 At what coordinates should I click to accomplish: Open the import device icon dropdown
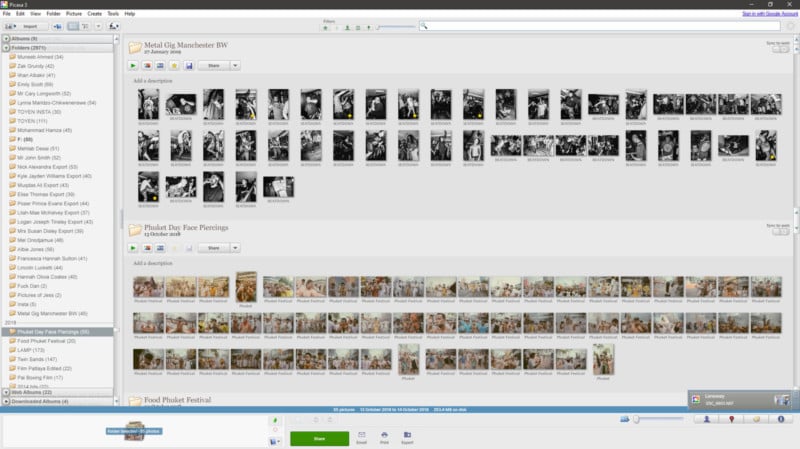coord(10,26)
